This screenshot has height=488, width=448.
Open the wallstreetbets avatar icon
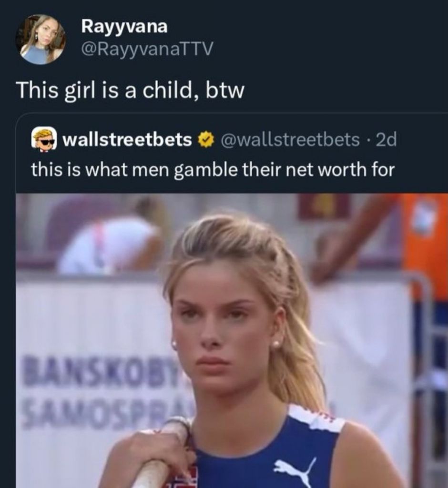pos(44,140)
